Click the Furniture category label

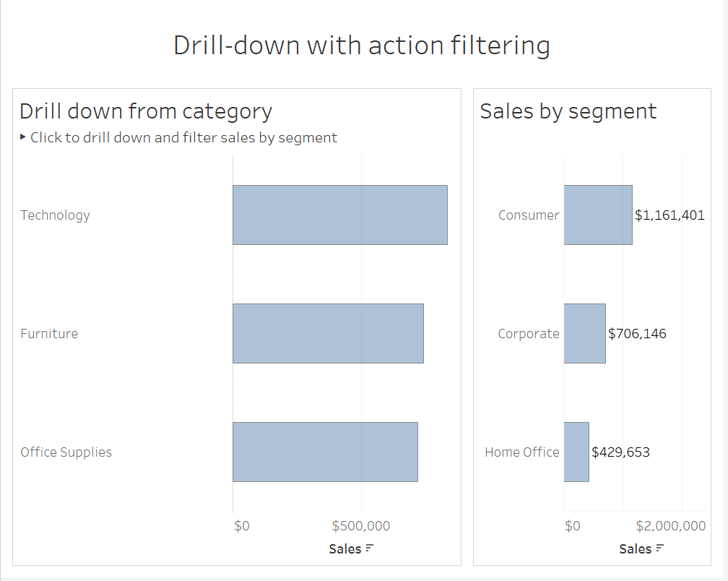tap(49, 333)
